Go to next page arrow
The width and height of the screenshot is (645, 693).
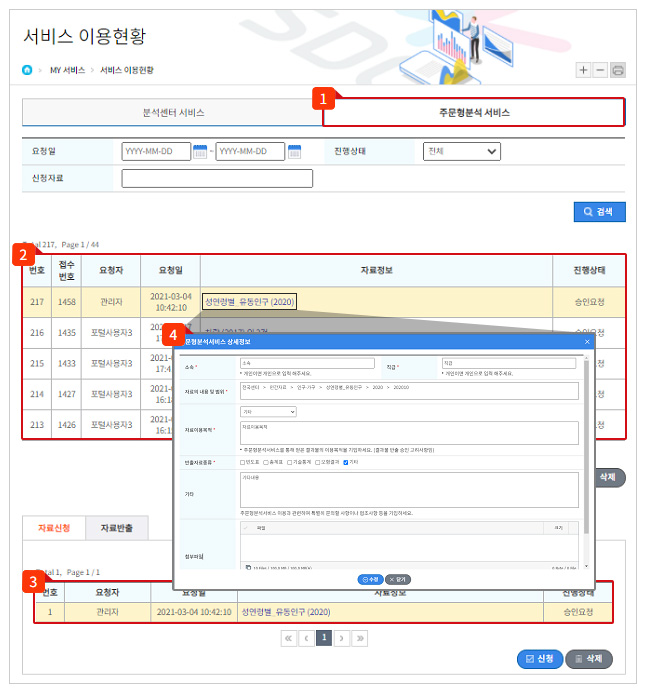tap(342, 638)
